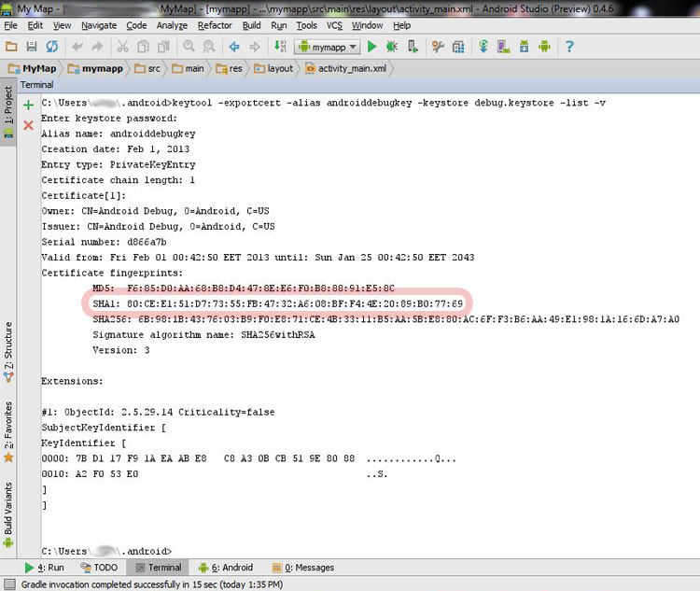Click the Find magnifier icon

click(189, 47)
